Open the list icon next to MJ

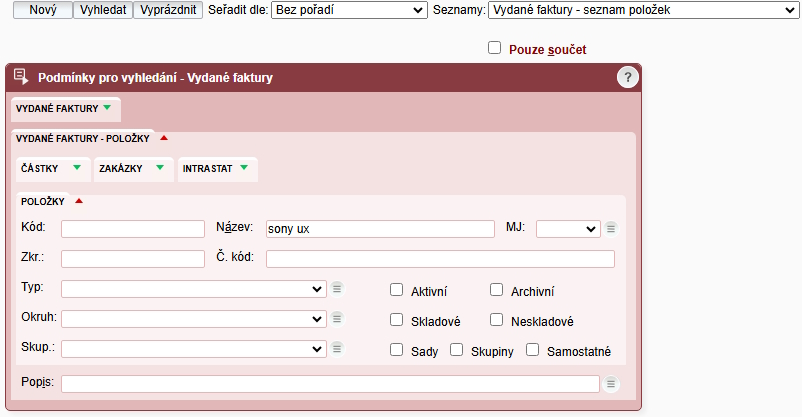(611, 228)
